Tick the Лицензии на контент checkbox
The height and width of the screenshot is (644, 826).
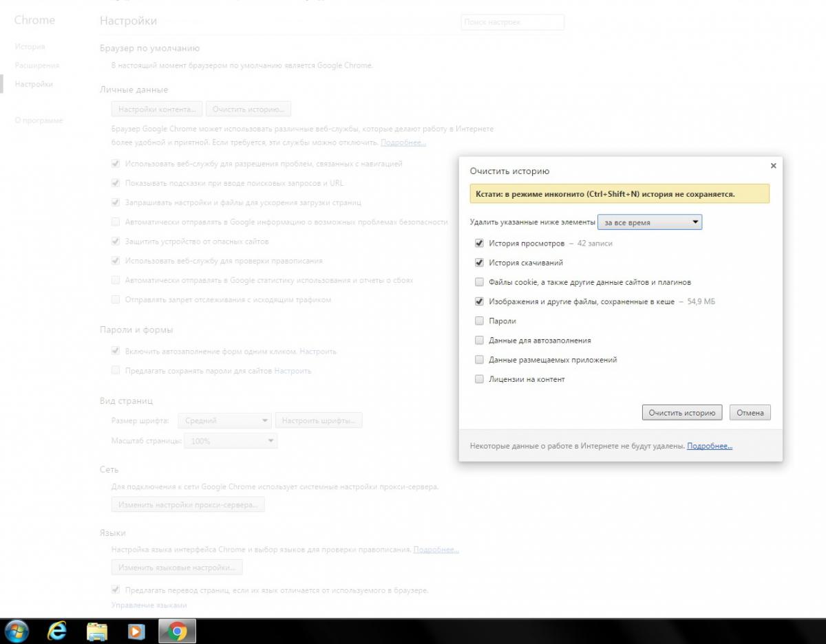[x=479, y=379]
